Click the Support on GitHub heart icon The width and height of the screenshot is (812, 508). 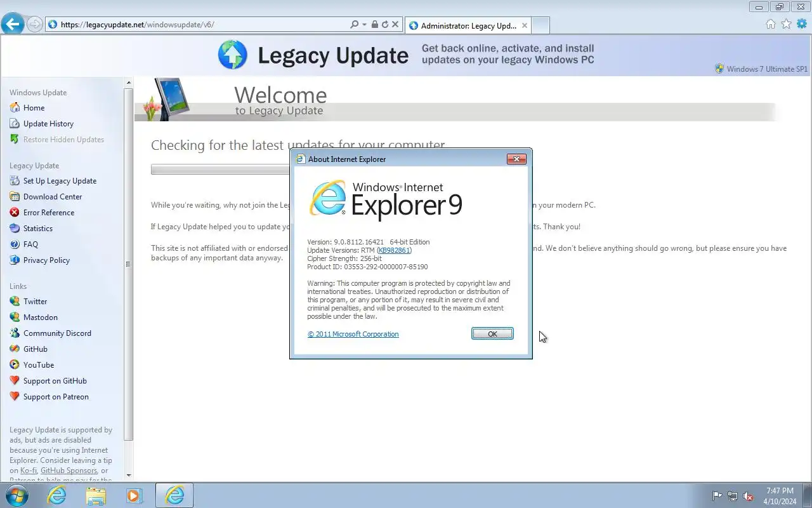point(15,380)
